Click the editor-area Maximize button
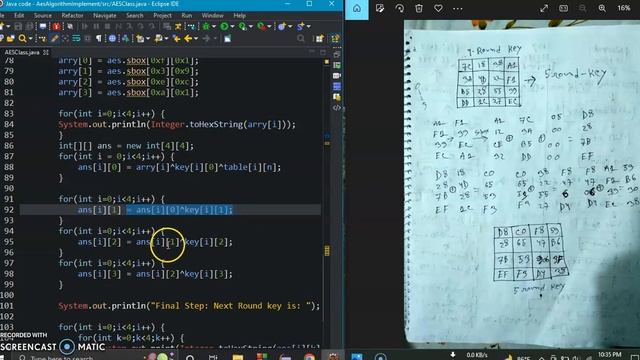 tap(322, 52)
